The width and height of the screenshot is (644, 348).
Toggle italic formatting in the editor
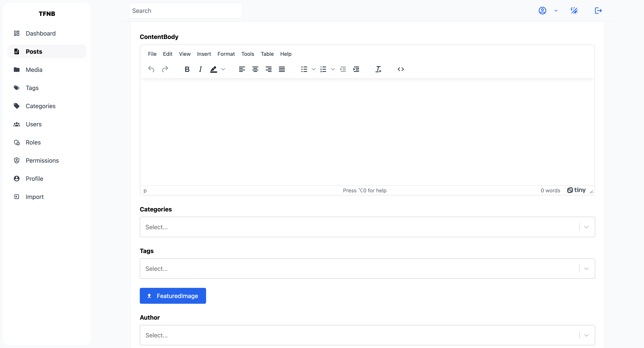200,69
